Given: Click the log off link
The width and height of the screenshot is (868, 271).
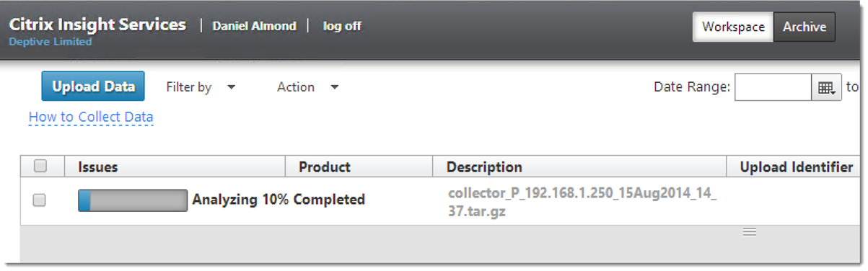Looking at the screenshot, I should 342,26.
